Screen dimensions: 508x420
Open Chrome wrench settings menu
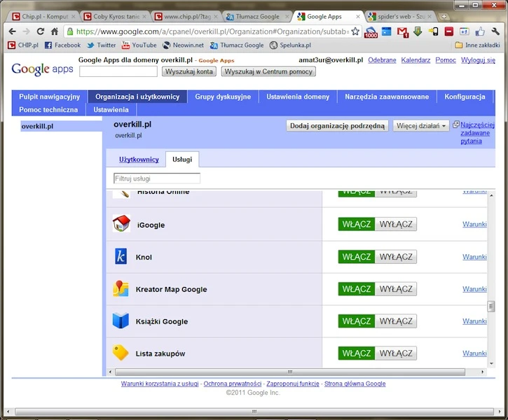(495, 31)
